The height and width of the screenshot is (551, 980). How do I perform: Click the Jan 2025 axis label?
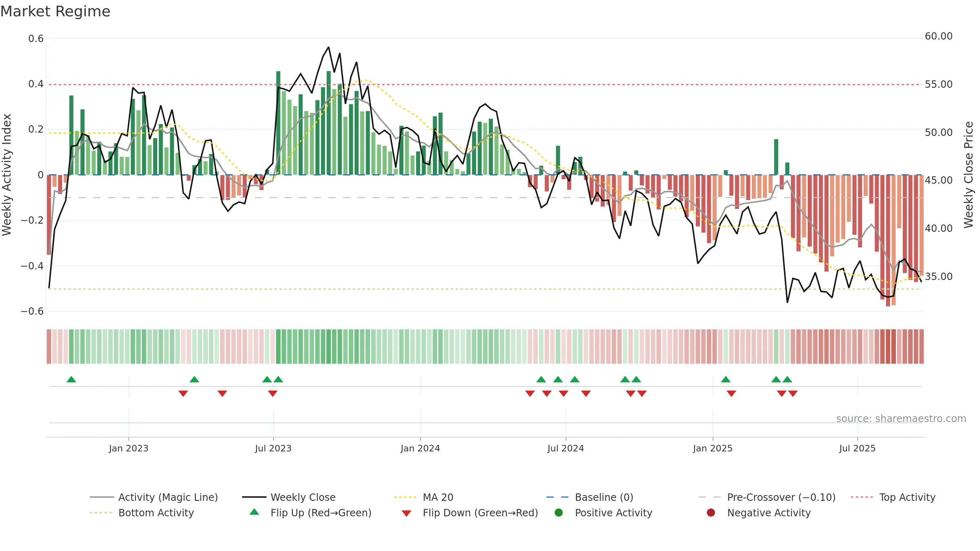(x=713, y=448)
